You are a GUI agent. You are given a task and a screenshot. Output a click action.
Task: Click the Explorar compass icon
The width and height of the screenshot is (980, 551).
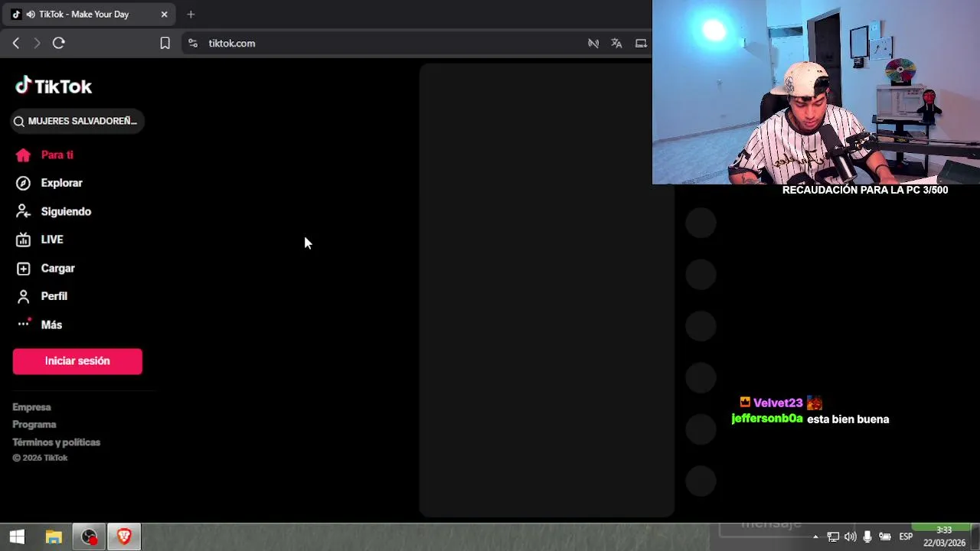(x=23, y=183)
